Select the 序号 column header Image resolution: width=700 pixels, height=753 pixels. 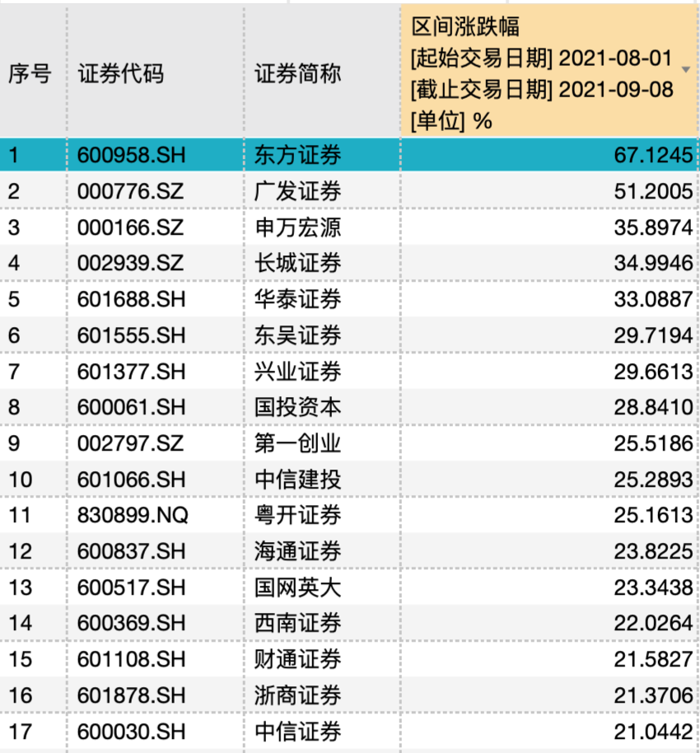click(x=30, y=74)
